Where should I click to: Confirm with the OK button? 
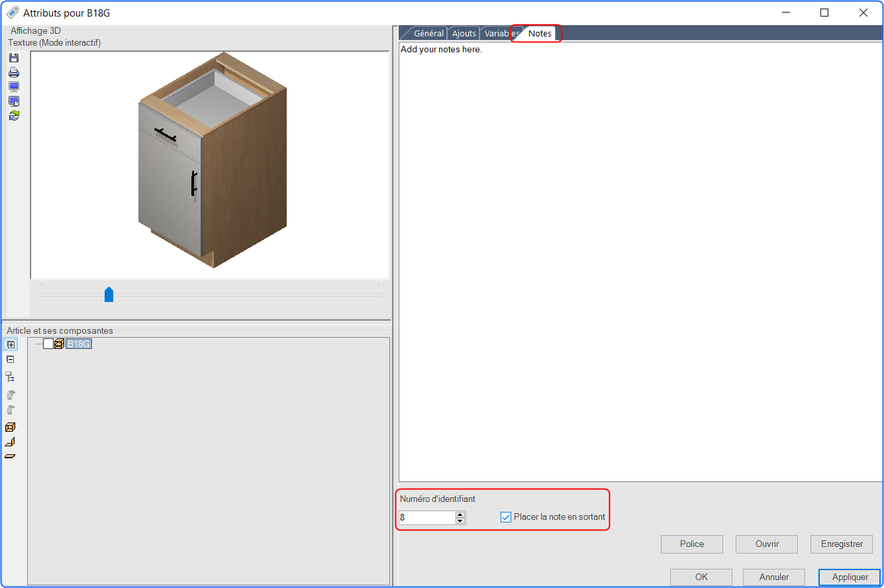tap(701, 577)
